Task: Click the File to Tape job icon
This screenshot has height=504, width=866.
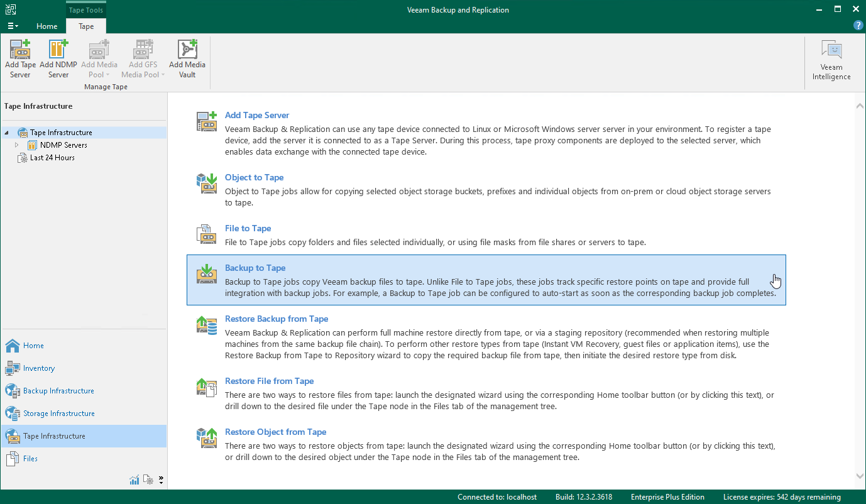Action: point(207,234)
